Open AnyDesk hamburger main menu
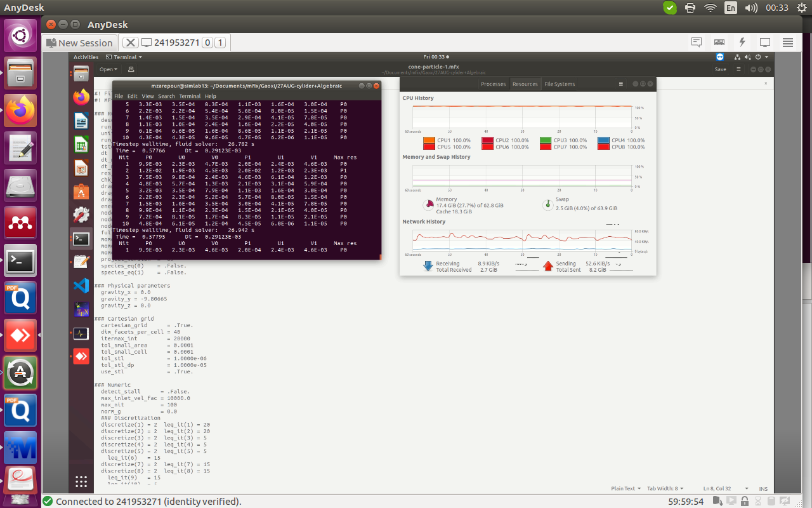812x508 pixels. coord(788,43)
